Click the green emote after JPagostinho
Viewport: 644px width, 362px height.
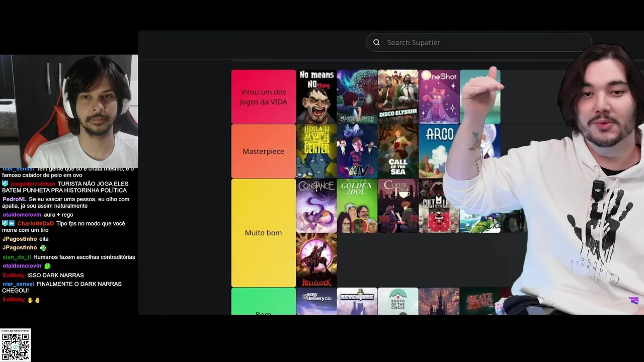pyautogui.click(x=43, y=248)
